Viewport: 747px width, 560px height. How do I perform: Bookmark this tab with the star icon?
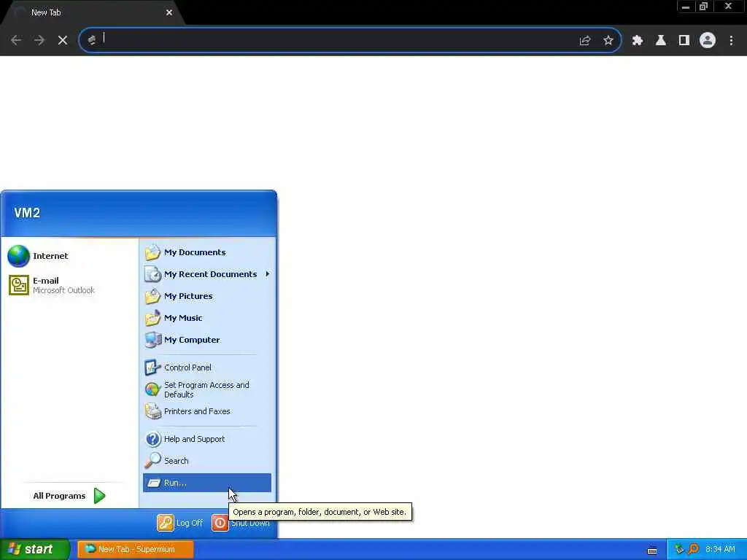click(x=608, y=41)
